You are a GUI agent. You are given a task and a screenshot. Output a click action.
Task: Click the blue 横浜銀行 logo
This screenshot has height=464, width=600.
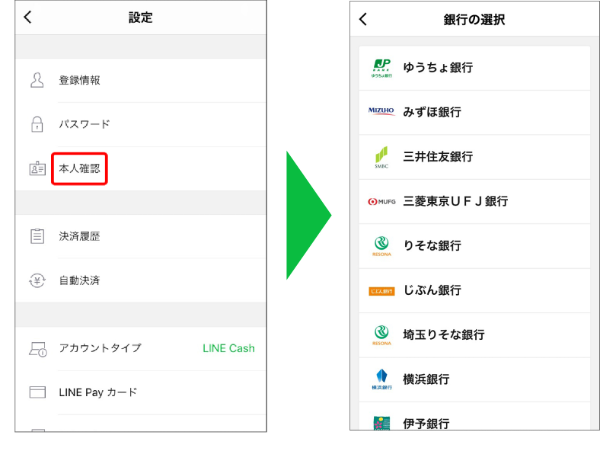pos(382,379)
